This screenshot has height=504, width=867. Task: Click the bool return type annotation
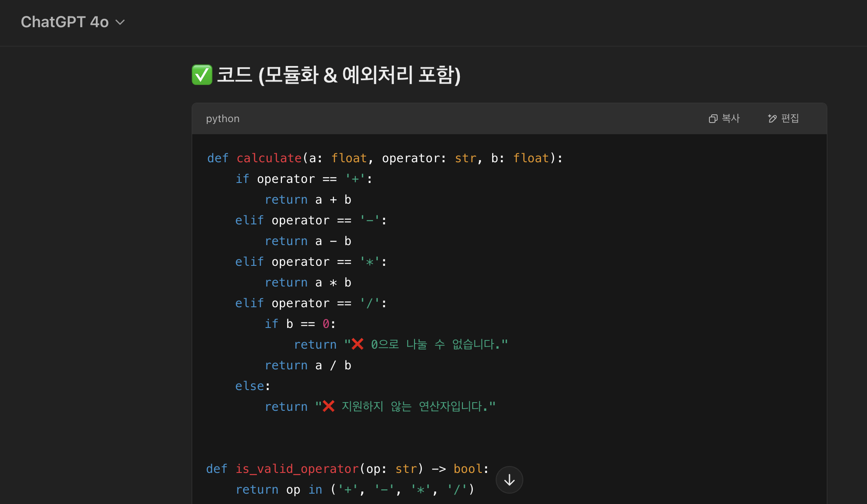(x=468, y=469)
